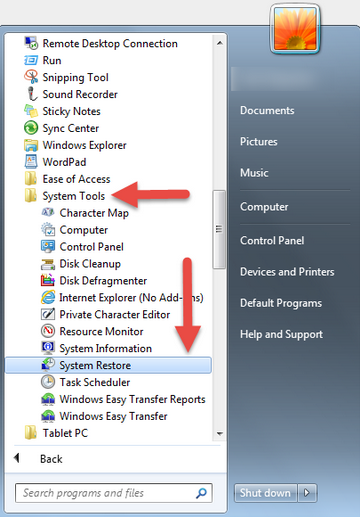Select the Remote Desktop Connection label
This screenshot has height=517, width=360.
pyautogui.click(x=110, y=44)
